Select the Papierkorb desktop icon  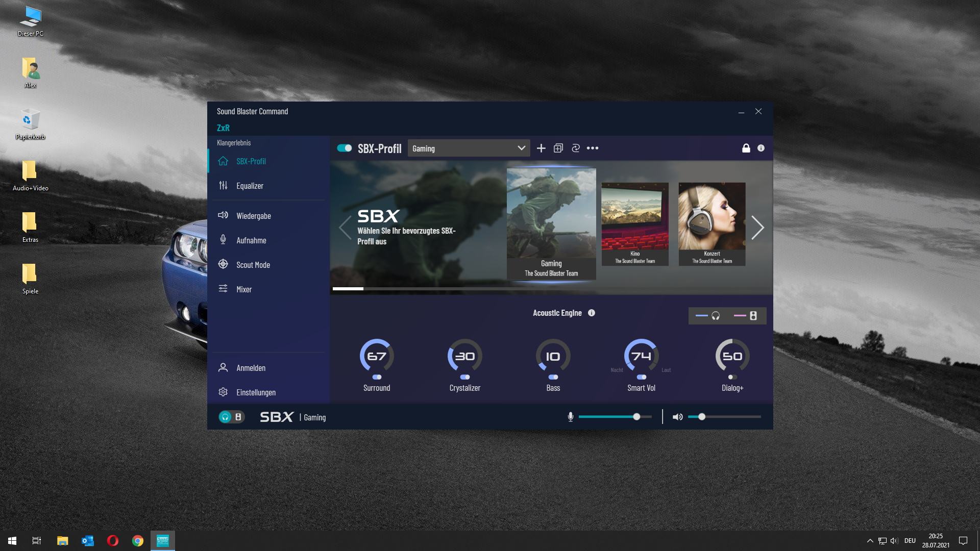(x=30, y=124)
